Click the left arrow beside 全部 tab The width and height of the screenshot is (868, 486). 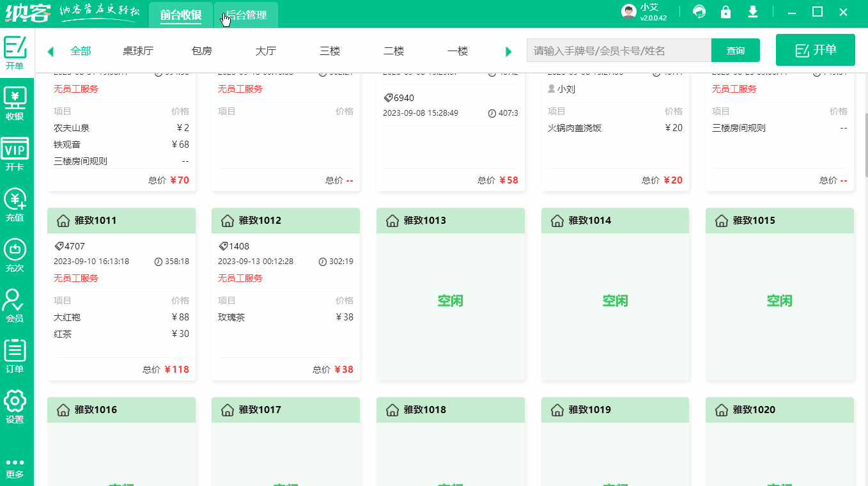[51, 51]
